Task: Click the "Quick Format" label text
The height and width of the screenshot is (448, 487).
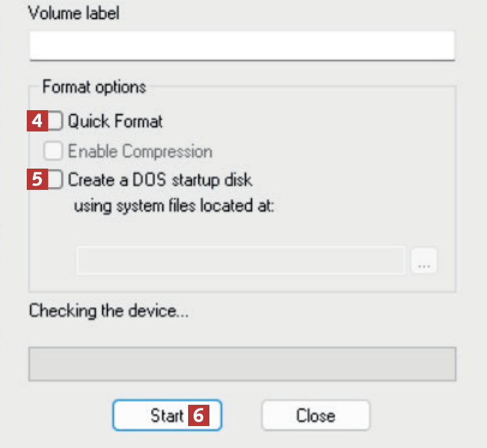Action: click(115, 121)
